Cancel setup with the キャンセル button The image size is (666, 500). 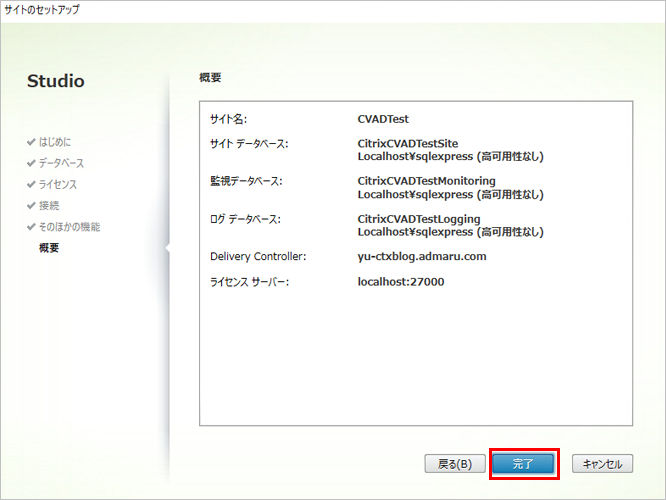coord(602,464)
